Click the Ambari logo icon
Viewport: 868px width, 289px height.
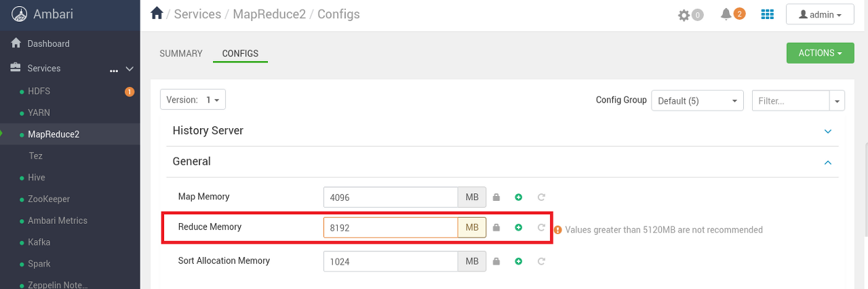pyautogui.click(x=20, y=14)
